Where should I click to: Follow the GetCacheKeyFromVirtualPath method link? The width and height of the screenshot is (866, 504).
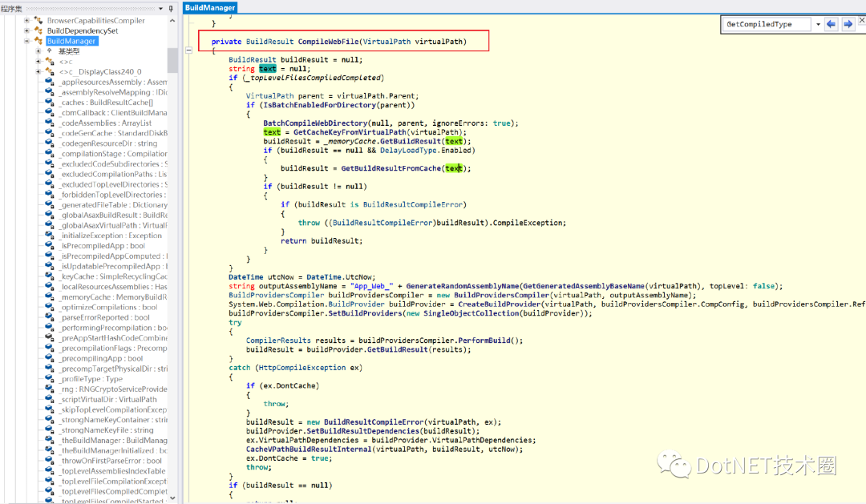pyautogui.click(x=350, y=132)
